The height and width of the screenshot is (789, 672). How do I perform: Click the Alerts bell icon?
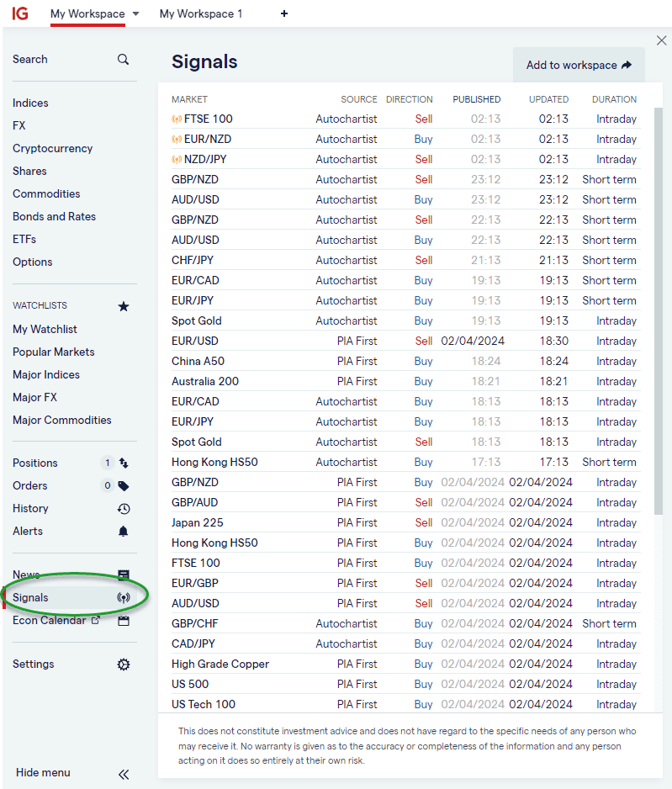click(124, 532)
